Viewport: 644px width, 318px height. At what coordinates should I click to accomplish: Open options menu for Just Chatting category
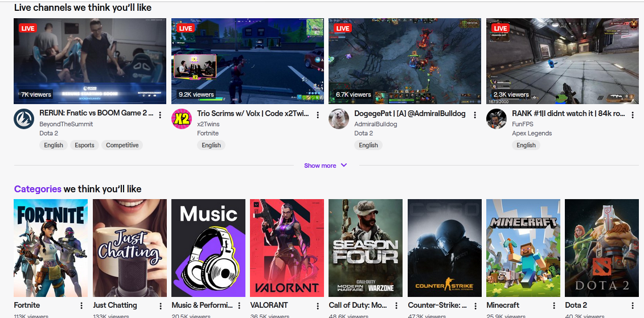click(160, 305)
